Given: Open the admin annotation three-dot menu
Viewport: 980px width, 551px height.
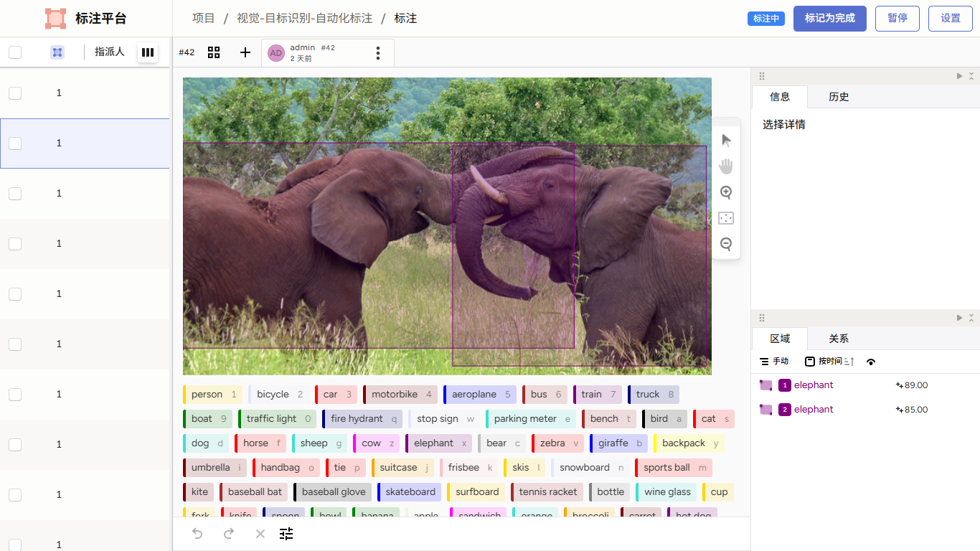Looking at the screenshot, I should coord(378,53).
